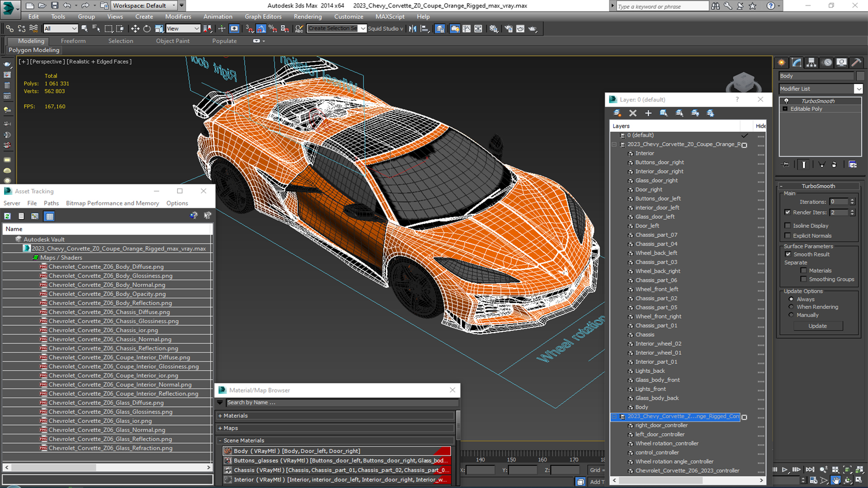
Task: Open Options menu in Asset Tracking
Action: click(x=177, y=203)
